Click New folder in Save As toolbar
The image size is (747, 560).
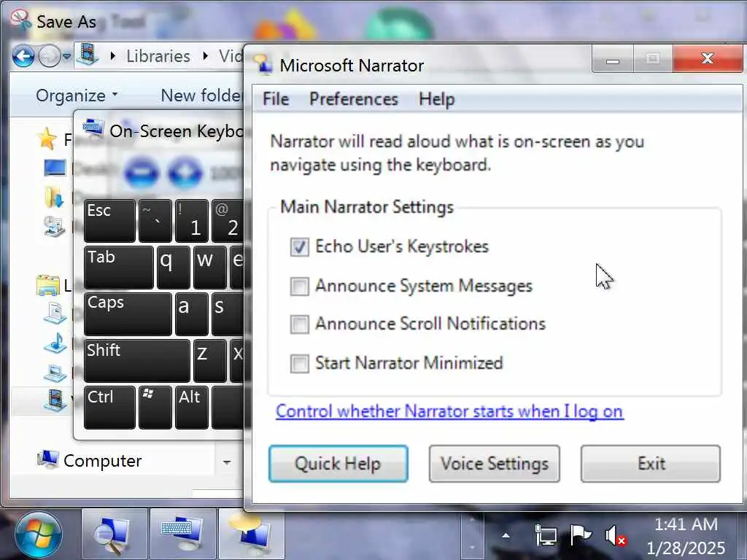click(201, 96)
